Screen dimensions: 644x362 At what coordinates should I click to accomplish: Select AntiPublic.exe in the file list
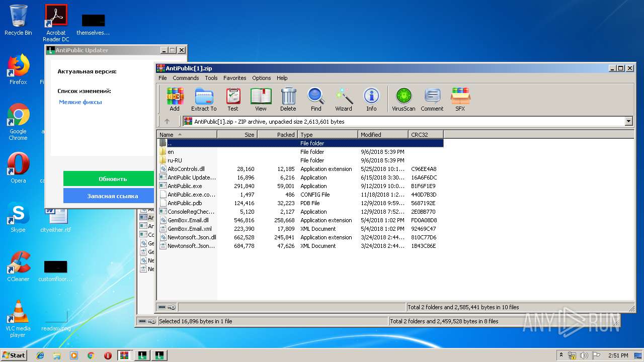pos(300,186)
